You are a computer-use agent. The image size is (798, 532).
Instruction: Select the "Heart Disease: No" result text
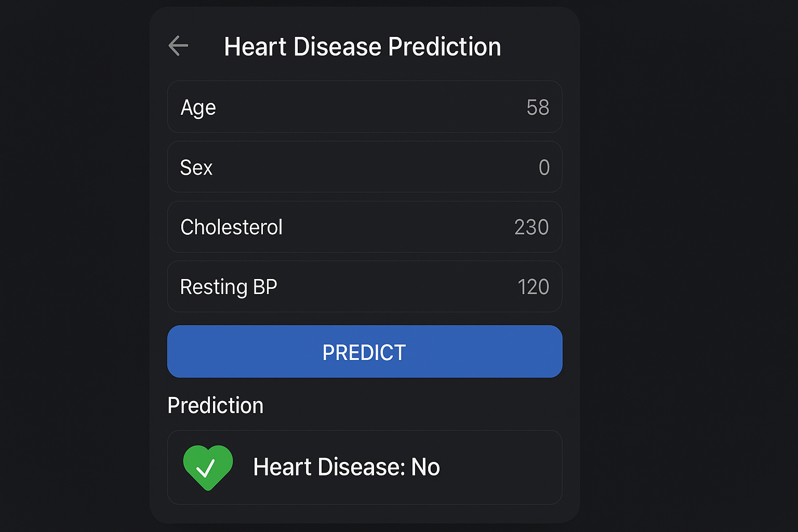347,467
